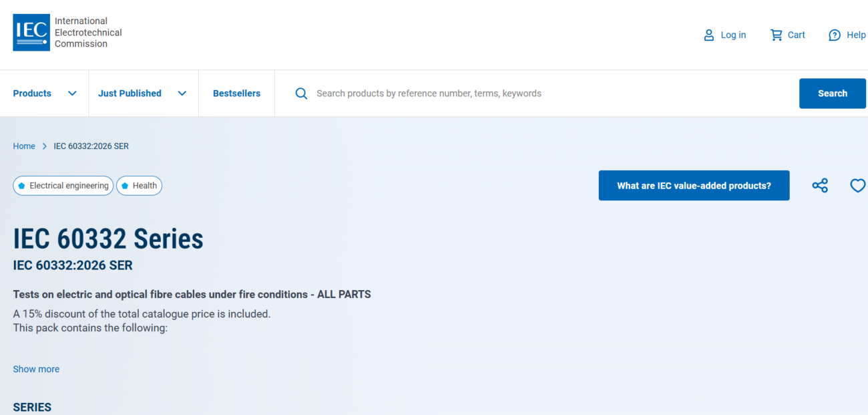The height and width of the screenshot is (415, 868).
Task: Expand description with Show more
Action: pyautogui.click(x=36, y=369)
